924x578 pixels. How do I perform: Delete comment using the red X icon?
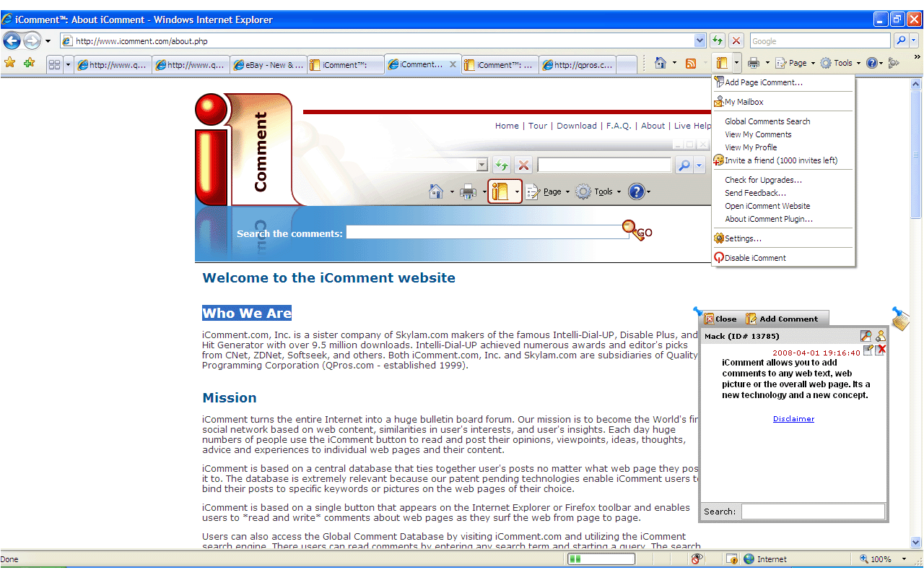click(x=881, y=350)
